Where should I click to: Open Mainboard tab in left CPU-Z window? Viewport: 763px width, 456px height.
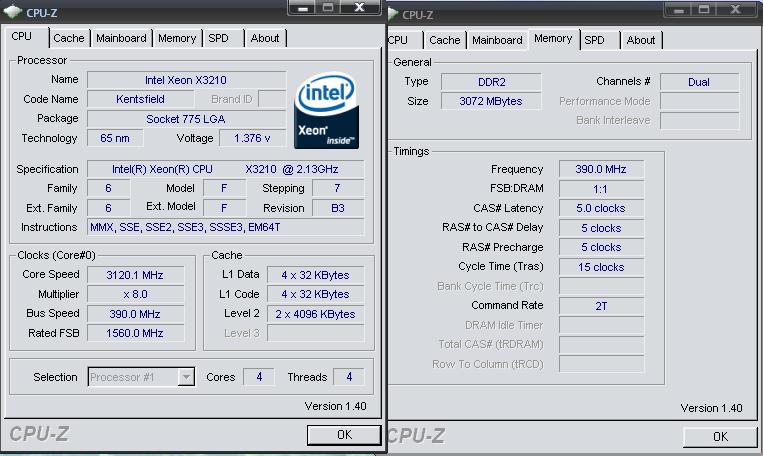point(121,38)
